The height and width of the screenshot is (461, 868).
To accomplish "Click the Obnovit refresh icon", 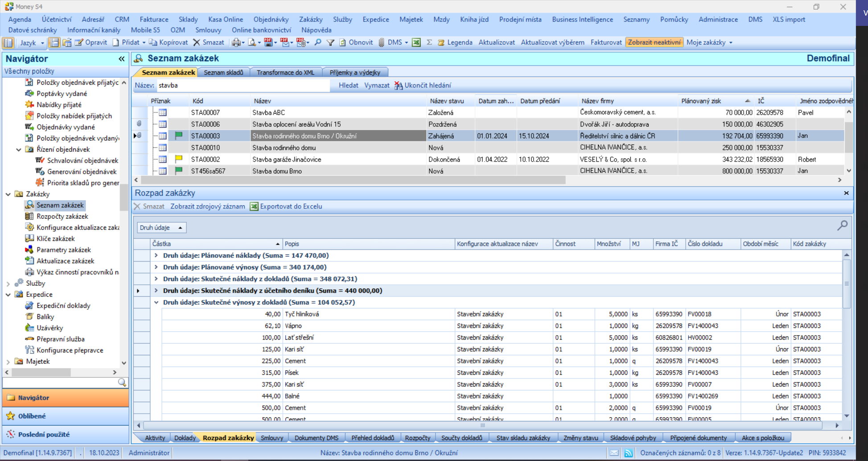I will pos(342,42).
